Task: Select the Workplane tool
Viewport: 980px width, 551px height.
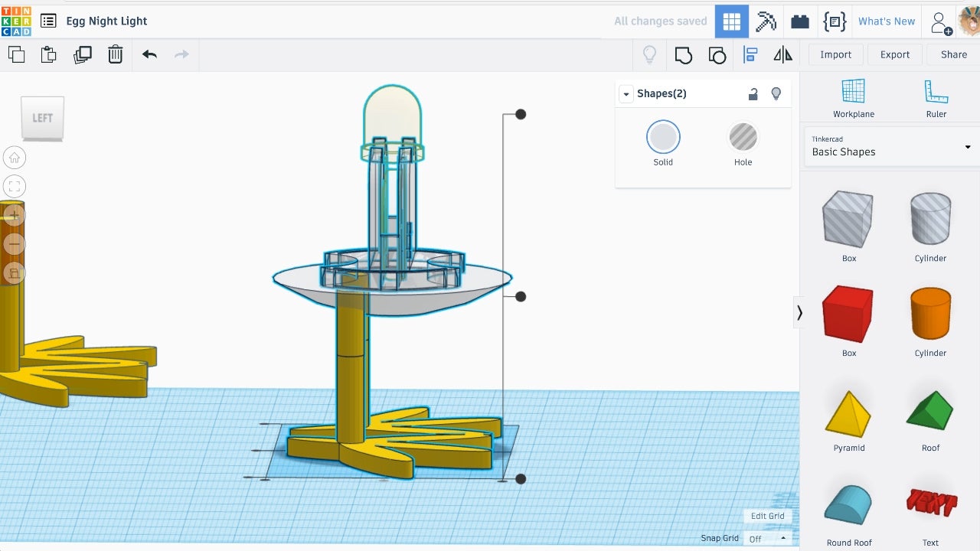Action: [853, 99]
